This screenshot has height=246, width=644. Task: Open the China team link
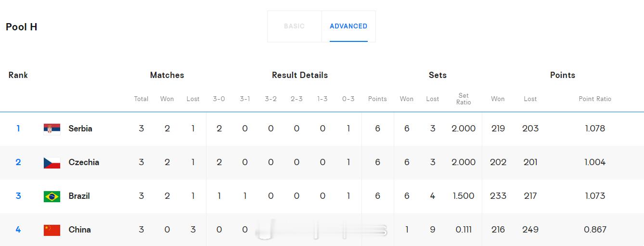80,230
